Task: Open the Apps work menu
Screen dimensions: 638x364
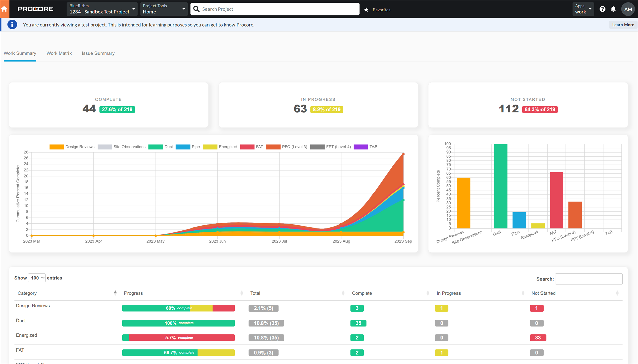Action: pos(583,9)
